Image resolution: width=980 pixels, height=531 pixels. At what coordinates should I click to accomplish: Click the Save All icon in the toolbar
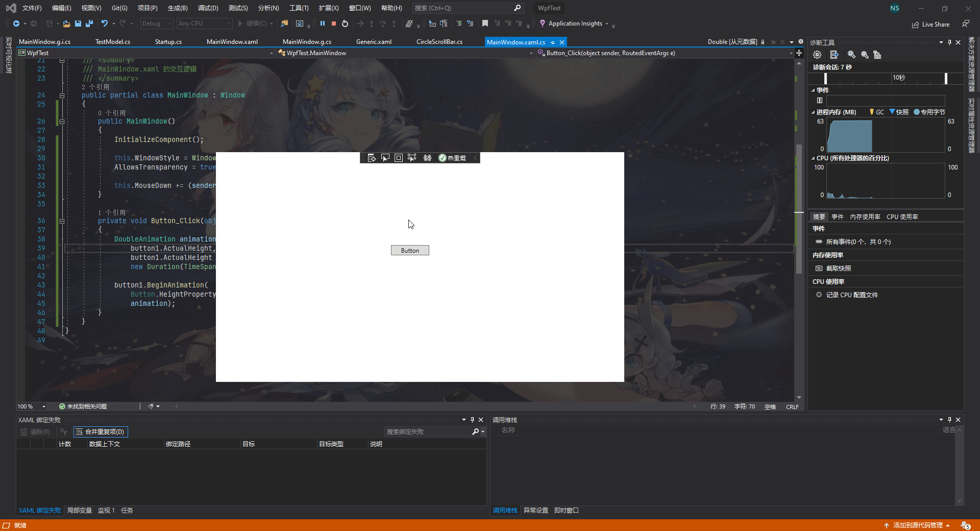click(89, 23)
